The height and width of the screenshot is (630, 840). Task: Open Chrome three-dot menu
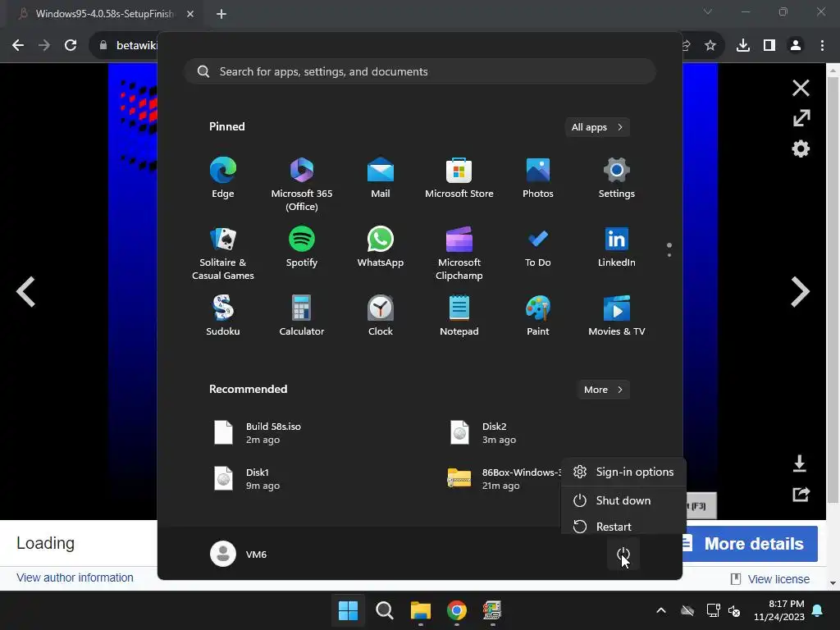click(x=822, y=45)
